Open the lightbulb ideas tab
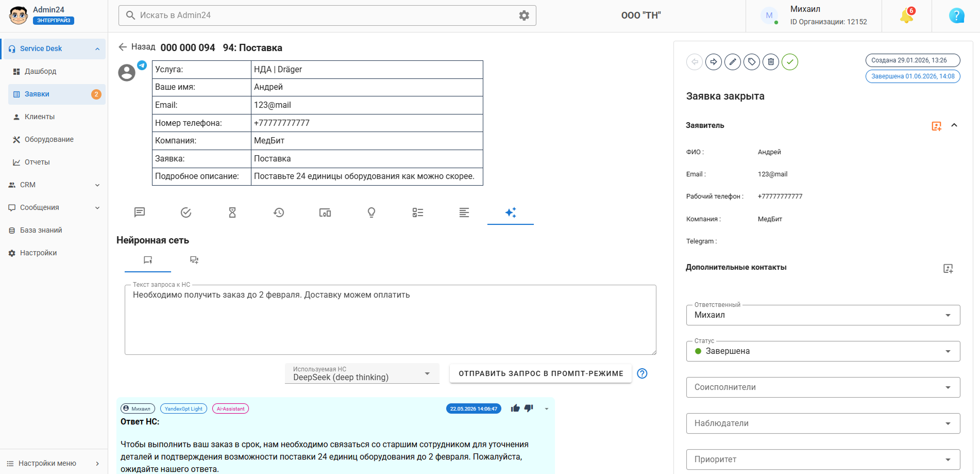 pos(371,213)
